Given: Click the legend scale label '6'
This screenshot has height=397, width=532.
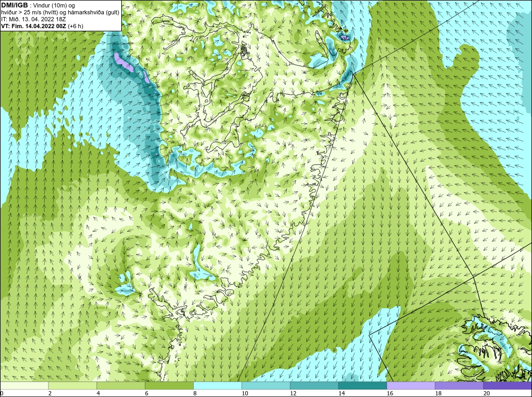Looking at the screenshot, I should [147, 393].
